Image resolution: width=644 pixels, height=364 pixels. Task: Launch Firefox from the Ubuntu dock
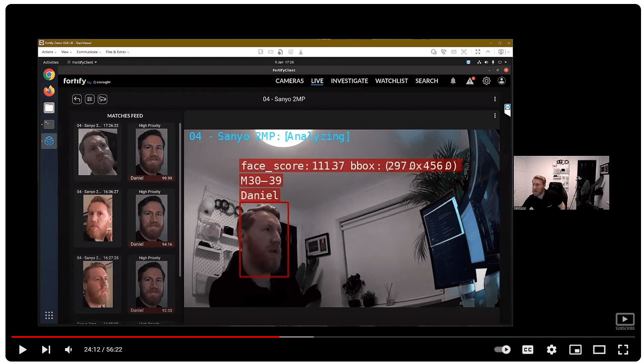click(49, 91)
